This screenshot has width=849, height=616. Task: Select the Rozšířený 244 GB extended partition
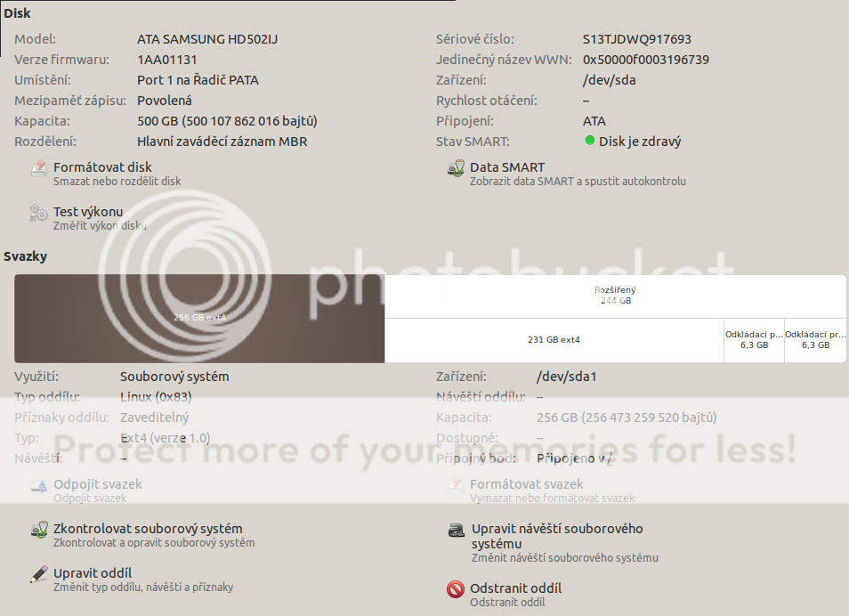pyautogui.click(x=615, y=296)
